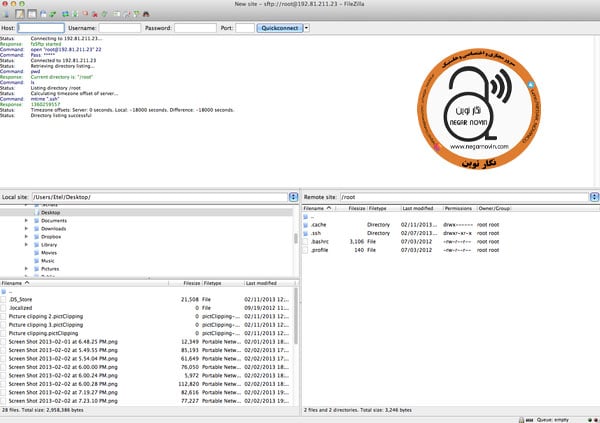Screen dimensions: 600x423
Task: Focus the Username input field
Action: point(120,28)
